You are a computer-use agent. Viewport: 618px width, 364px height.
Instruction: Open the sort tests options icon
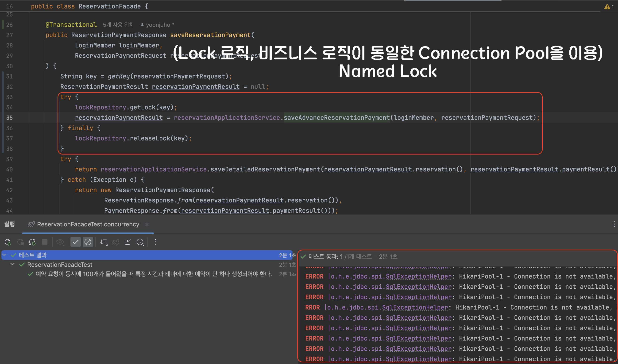[104, 242]
